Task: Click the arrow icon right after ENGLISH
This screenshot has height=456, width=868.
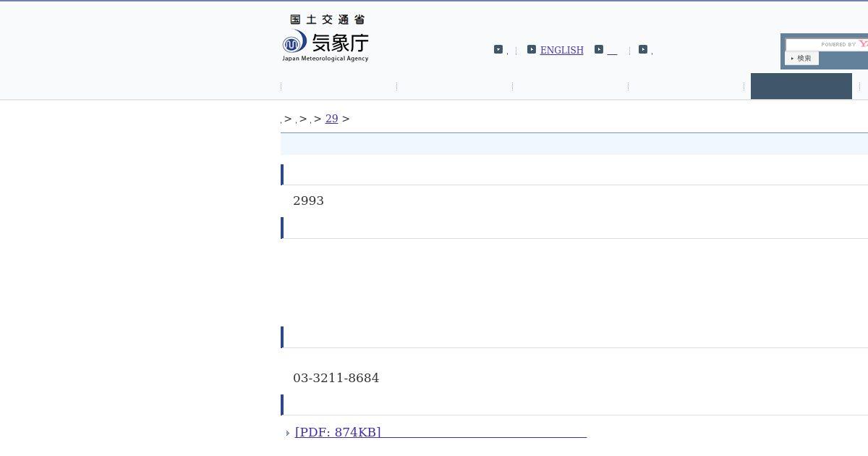Action: click(599, 49)
